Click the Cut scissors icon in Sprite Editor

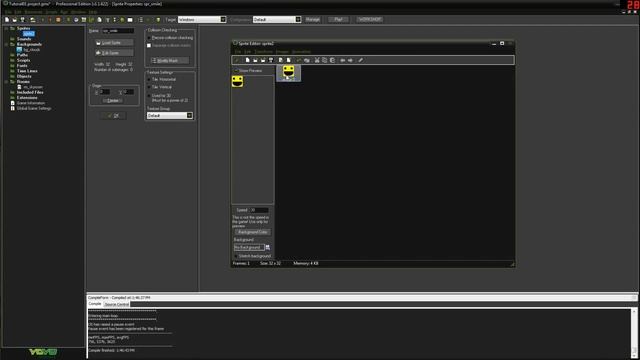[317, 60]
